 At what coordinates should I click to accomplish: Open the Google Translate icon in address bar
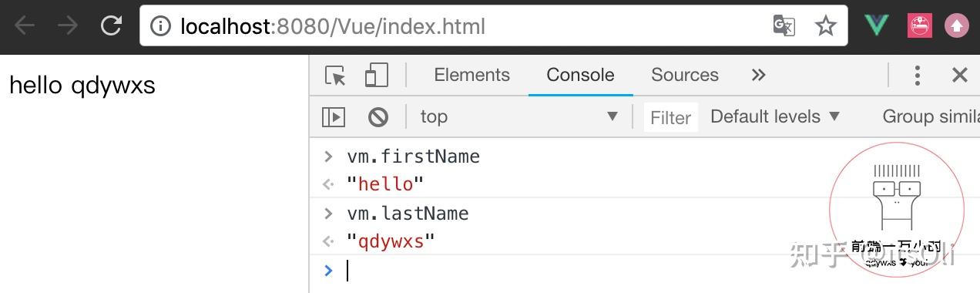coord(784,26)
